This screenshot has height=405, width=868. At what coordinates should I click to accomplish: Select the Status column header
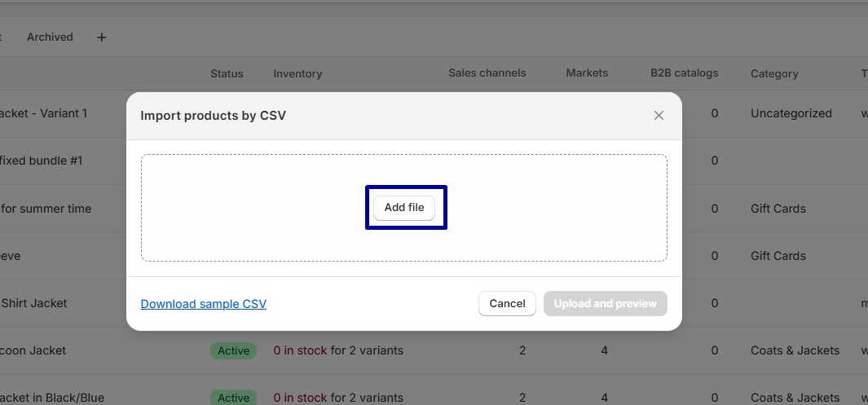(227, 73)
